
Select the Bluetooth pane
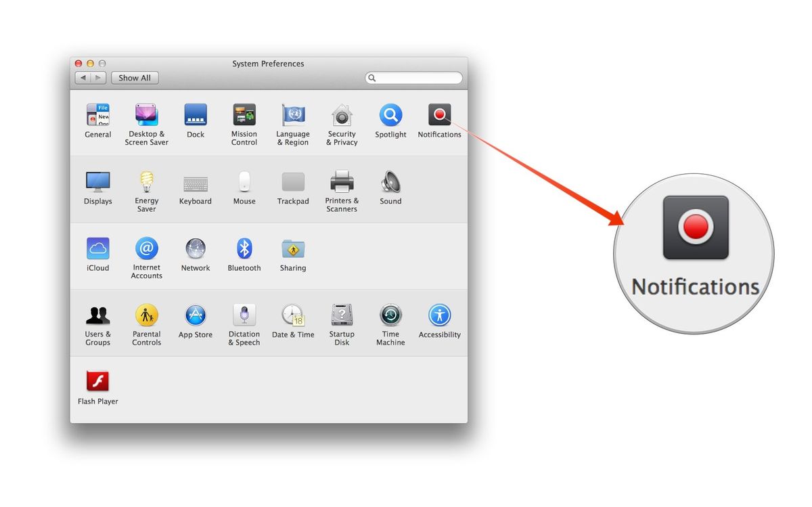tap(244, 248)
